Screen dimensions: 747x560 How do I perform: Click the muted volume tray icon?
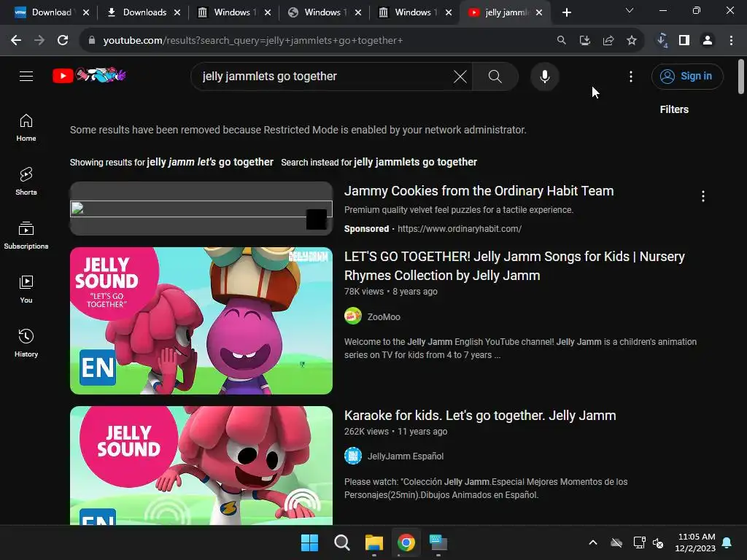click(658, 542)
